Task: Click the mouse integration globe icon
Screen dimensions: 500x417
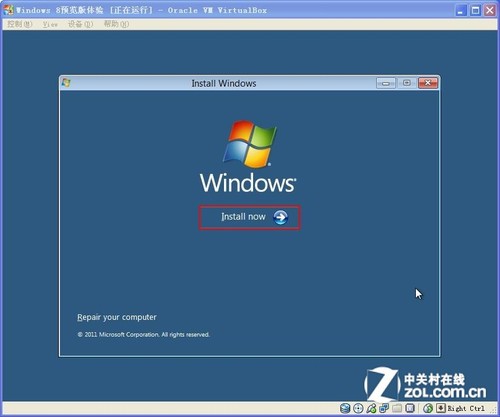Action: click(x=428, y=408)
